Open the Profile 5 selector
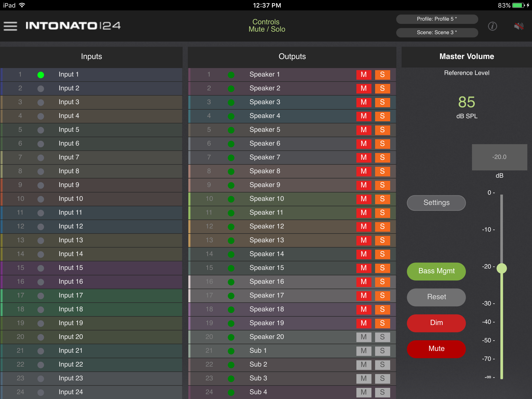This screenshot has height=399, width=532. point(437,19)
